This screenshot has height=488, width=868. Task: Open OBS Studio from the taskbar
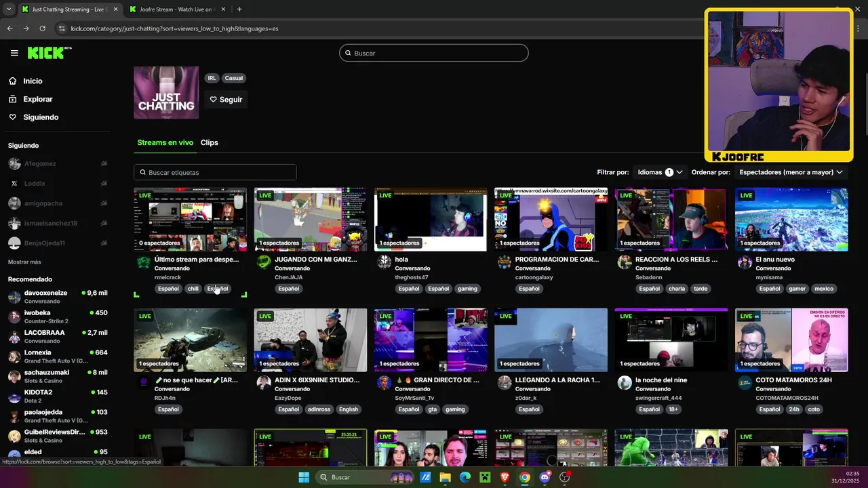click(x=565, y=477)
